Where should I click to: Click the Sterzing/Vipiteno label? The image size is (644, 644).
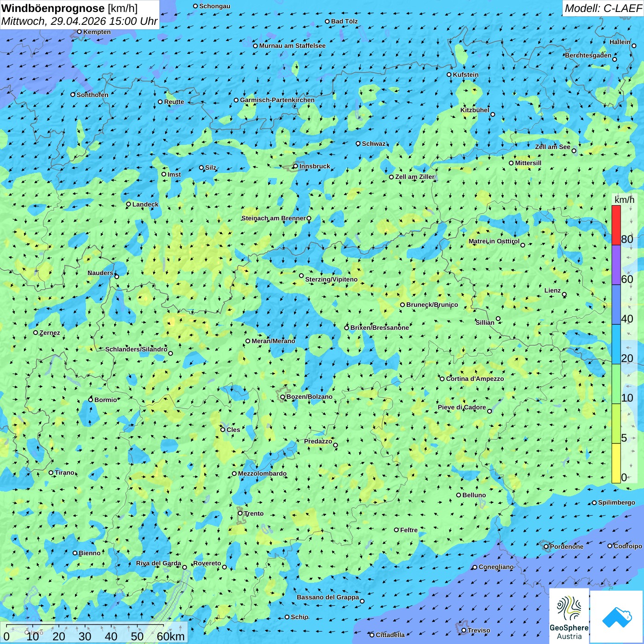[331, 279]
